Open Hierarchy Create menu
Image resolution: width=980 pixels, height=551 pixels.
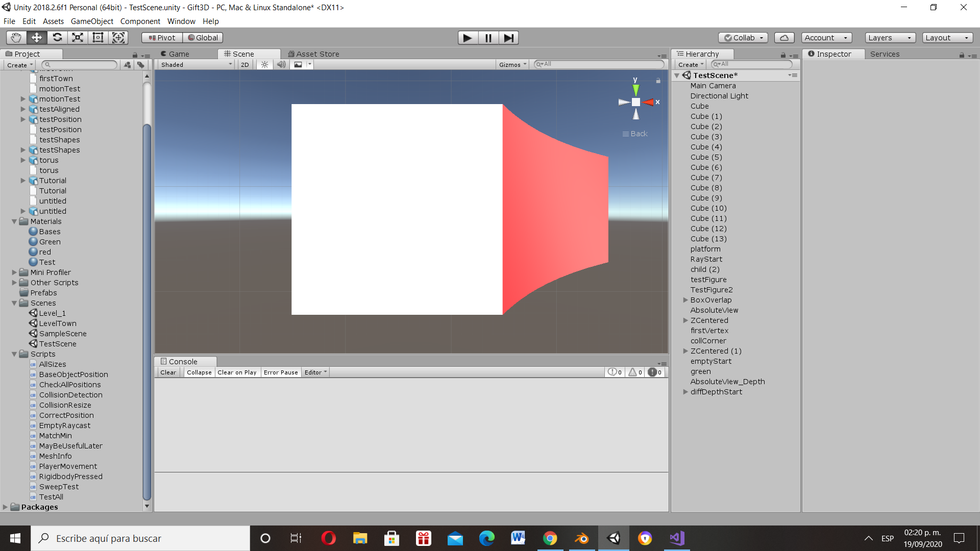tap(691, 65)
